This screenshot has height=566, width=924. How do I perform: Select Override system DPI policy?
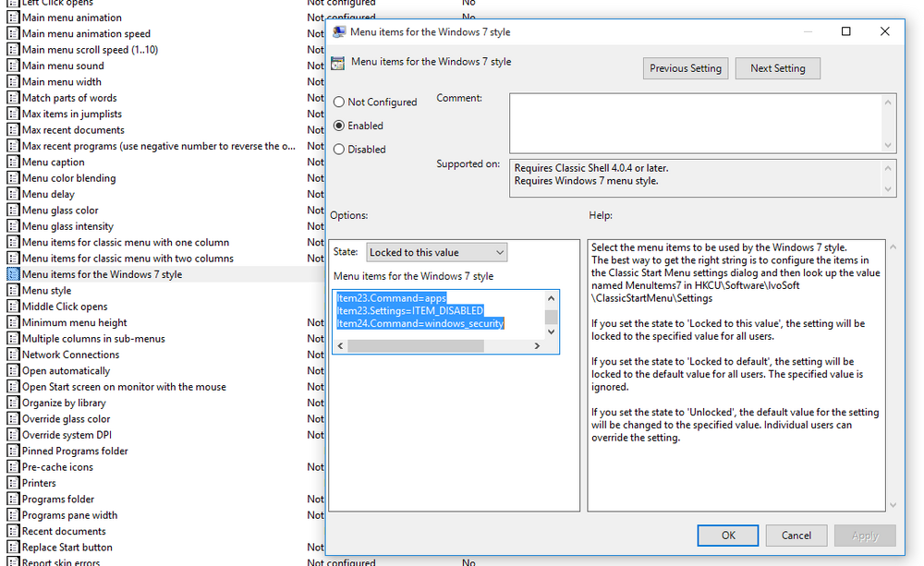point(67,435)
